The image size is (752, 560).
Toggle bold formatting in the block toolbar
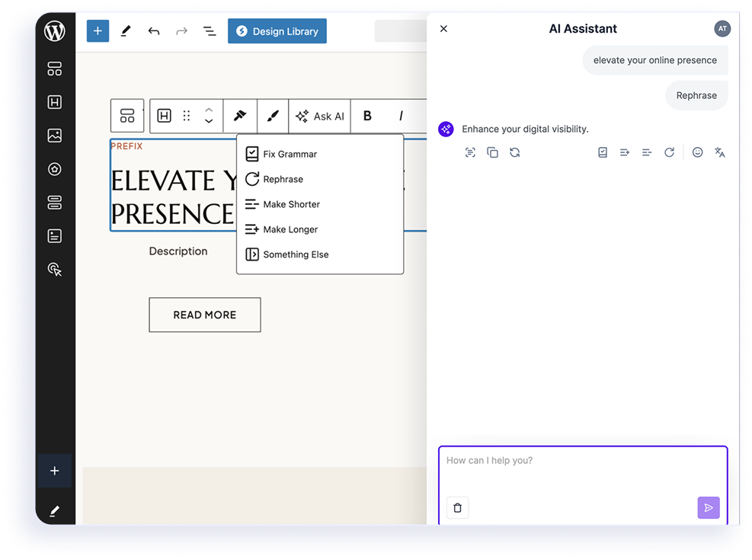click(x=367, y=116)
